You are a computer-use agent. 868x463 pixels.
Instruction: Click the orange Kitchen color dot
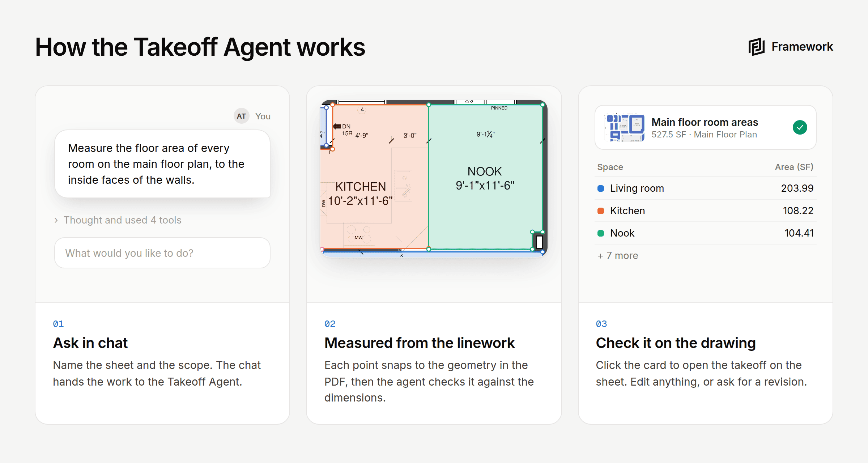coord(601,211)
